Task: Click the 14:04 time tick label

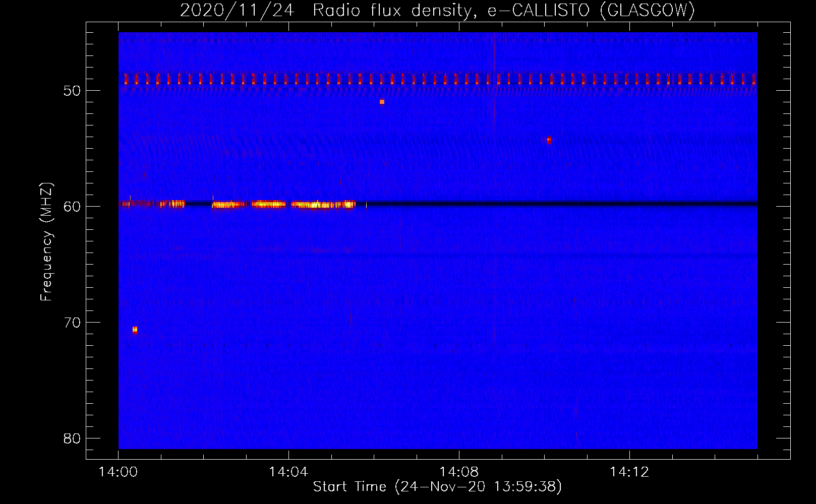Action: (288, 472)
